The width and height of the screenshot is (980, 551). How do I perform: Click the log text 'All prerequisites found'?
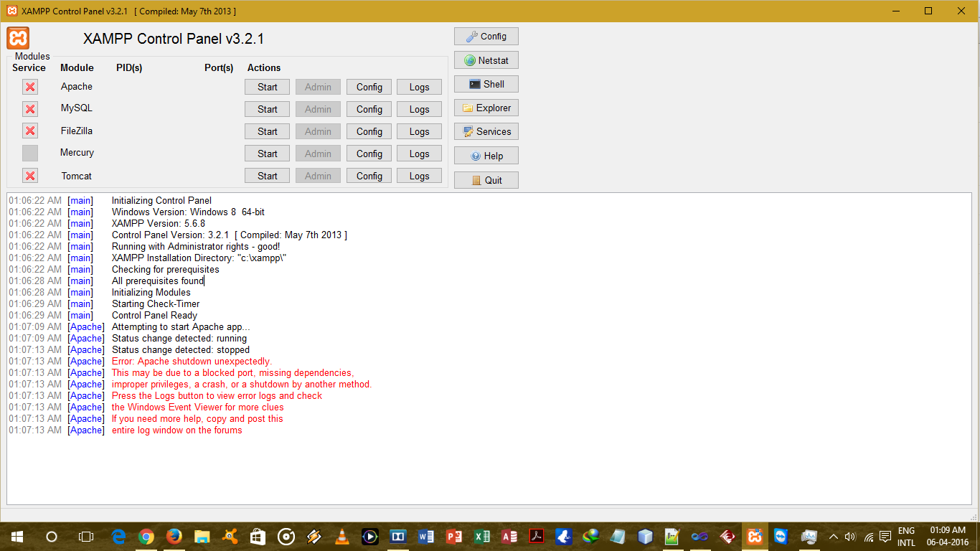click(158, 281)
